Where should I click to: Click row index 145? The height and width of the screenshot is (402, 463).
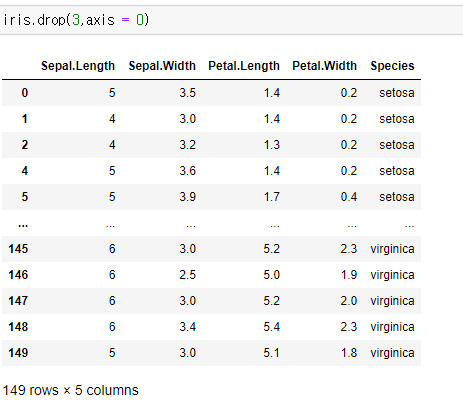coord(18,249)
